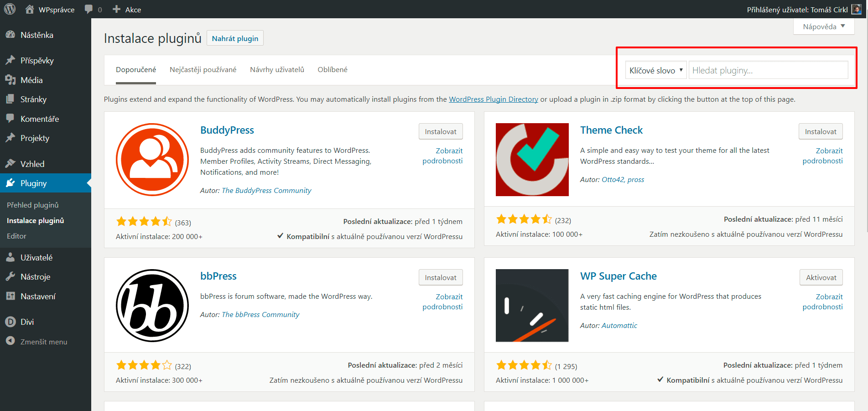Viewport: 868px width, 411px height.
Task: Click the Pluginy plug icon
Action: [10, 183]
